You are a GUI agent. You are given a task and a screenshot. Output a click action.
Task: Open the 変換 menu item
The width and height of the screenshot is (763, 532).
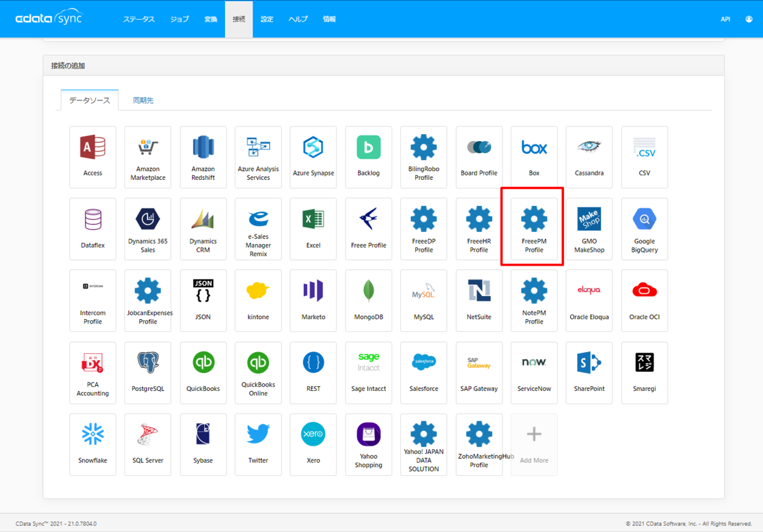(211, 19)
